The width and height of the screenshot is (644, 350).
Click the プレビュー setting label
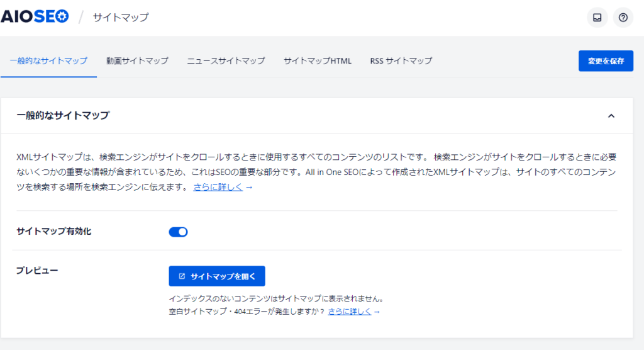37,270
